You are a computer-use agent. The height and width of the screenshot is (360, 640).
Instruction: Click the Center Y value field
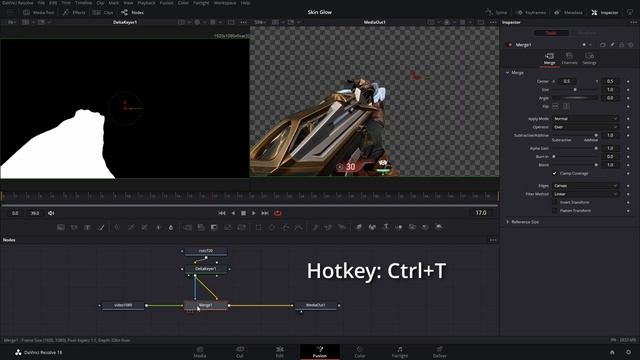click(610, 81)
